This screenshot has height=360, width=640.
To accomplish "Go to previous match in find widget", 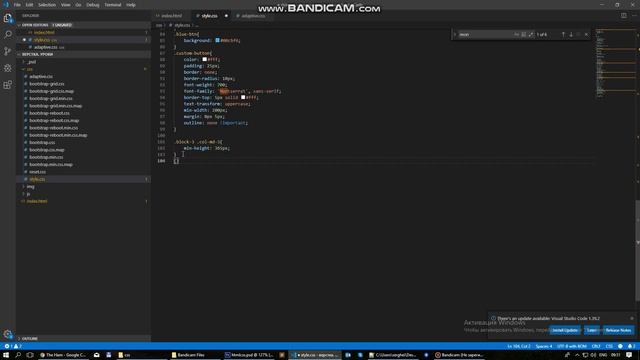I will tap(563, 35).
